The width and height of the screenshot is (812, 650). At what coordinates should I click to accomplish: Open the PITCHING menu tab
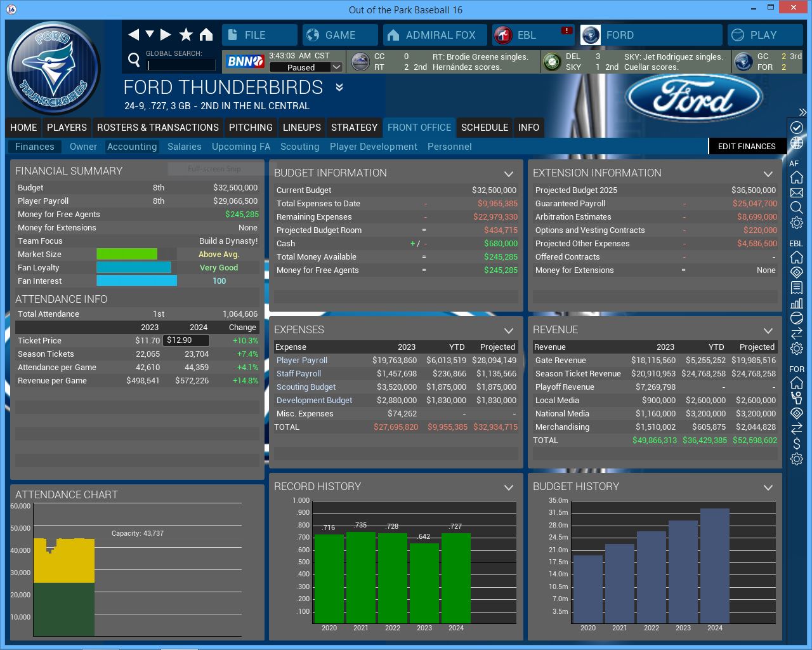[251, 128]
